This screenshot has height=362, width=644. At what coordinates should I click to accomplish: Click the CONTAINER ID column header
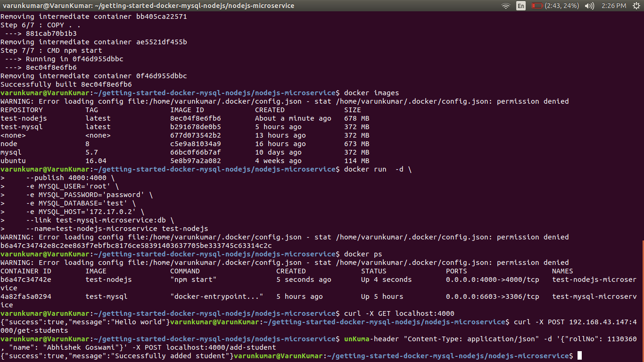[26, 271]
